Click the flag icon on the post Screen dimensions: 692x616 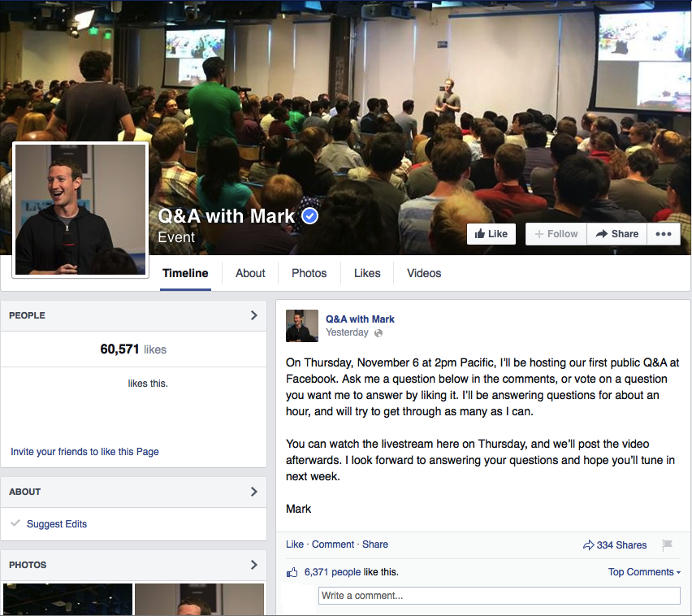click(668, 544)
